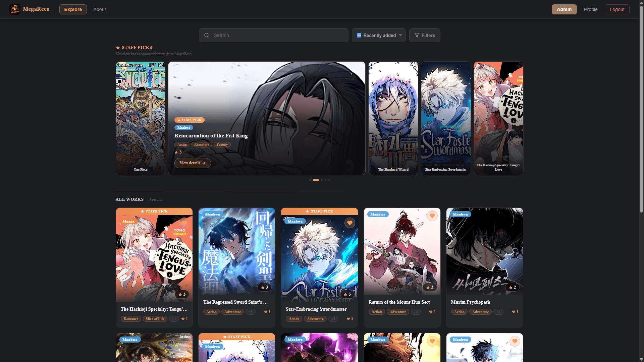Click the heart like count on Hachioji Specialty card
This screenshot has height=362, width=644.
click(x=184, y=319)
